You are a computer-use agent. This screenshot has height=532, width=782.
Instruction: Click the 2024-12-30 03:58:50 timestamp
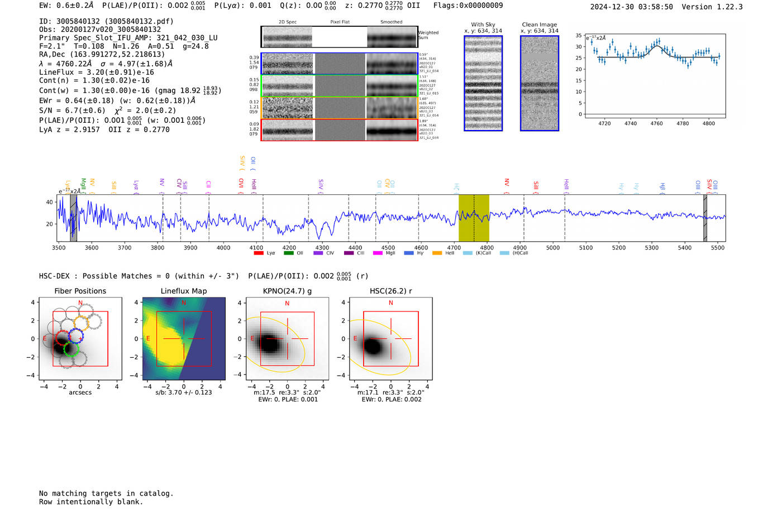coord(632,7)
